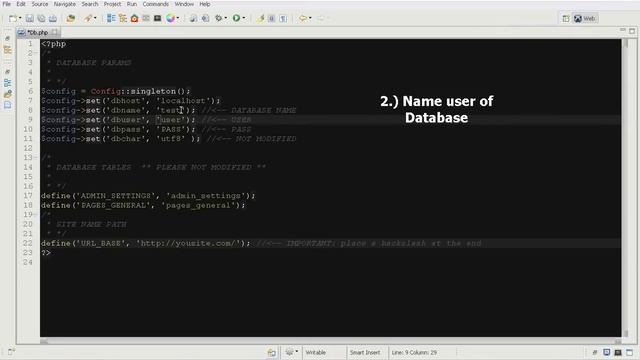Click the rocket launch toolbar icon
The height and width of the screenshot is (360, 640).
pos(88,18)
